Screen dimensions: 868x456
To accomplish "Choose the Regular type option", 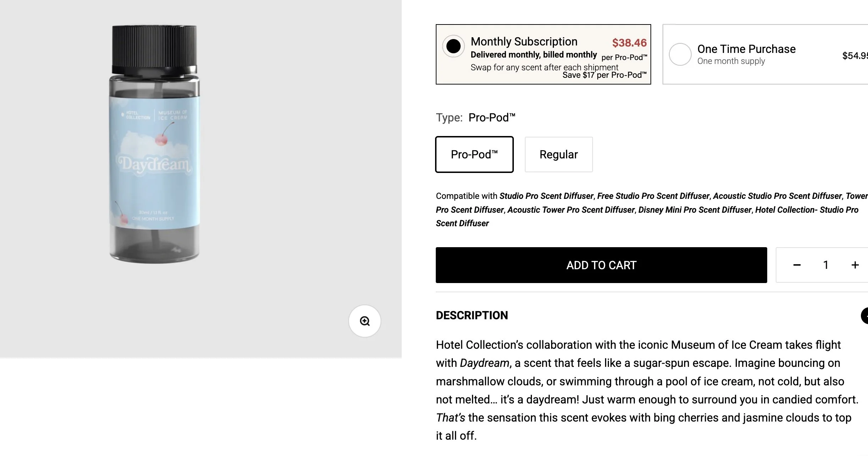I will (x=559, y=154).
